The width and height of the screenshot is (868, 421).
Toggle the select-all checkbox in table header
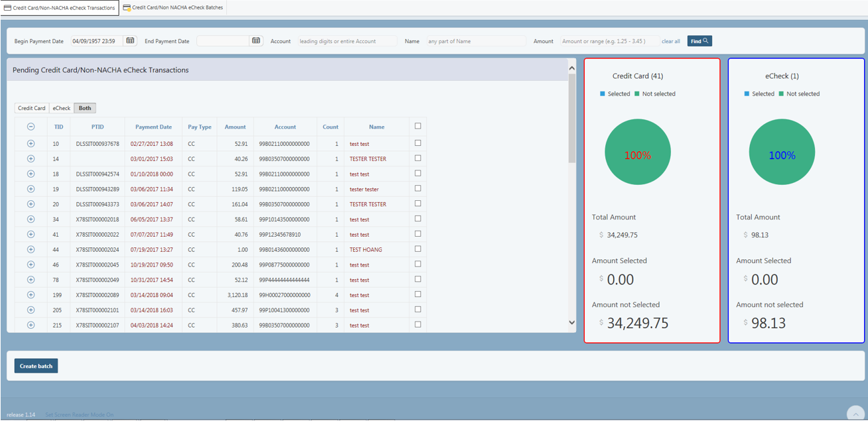[x=417, y=126]
